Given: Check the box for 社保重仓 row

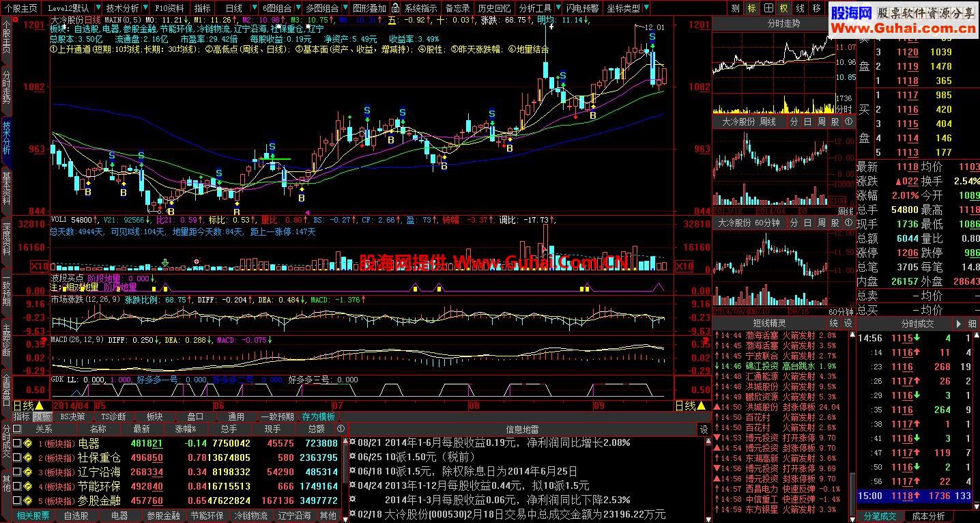Looking at the screenshot, I should (x=17, y=458).
